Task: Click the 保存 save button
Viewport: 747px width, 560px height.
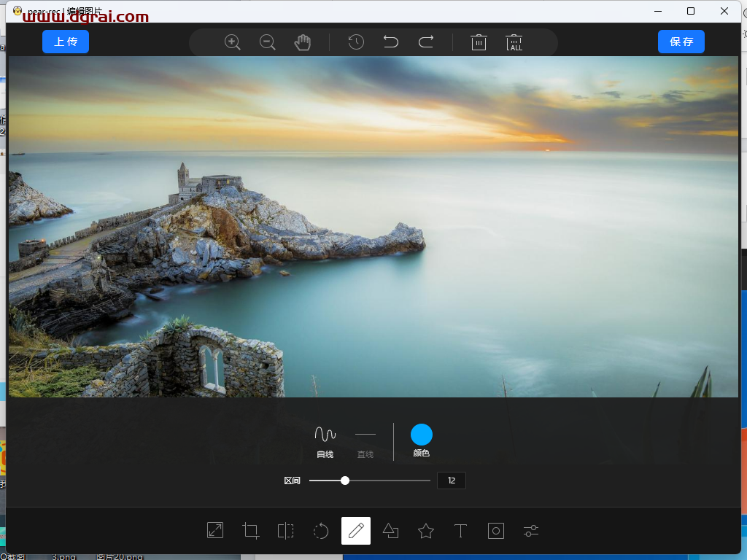Action: point(681,42)
